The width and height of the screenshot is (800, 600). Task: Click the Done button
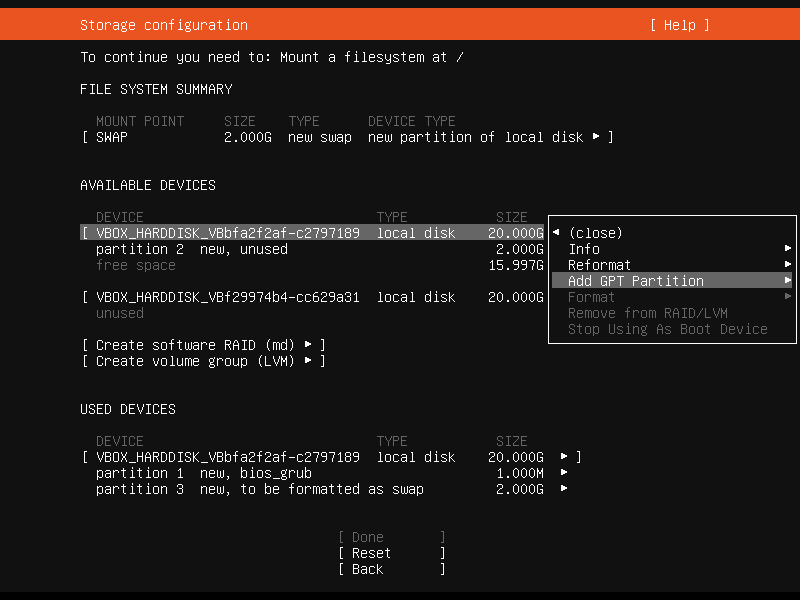(x=392, y=537)
